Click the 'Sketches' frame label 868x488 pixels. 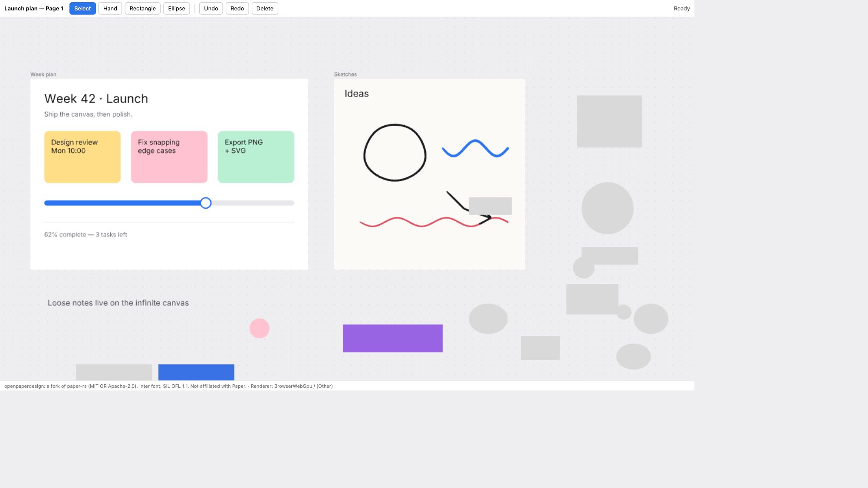click(x=345, y=74)
